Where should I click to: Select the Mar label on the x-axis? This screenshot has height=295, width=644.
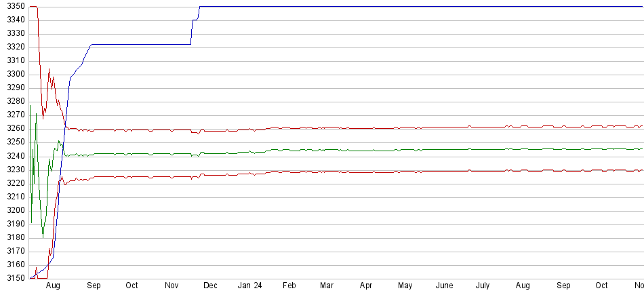tap(327, 286)
